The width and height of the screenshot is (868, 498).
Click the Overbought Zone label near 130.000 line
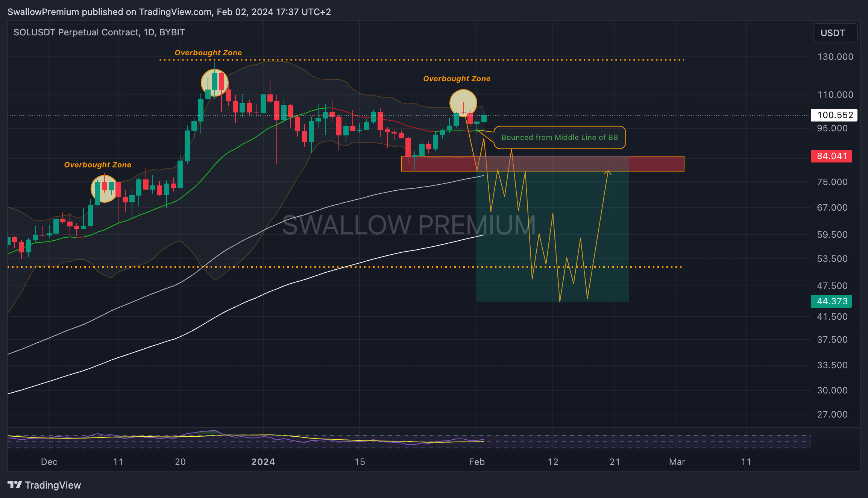point(208,53)
